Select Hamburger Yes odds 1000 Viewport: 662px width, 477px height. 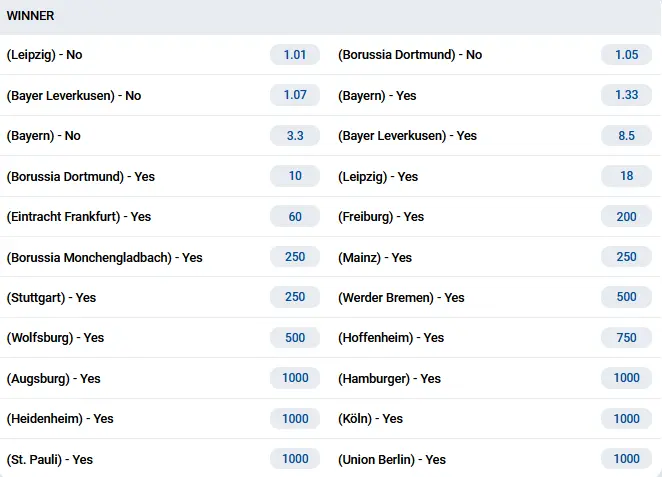[x=626, y=378]
